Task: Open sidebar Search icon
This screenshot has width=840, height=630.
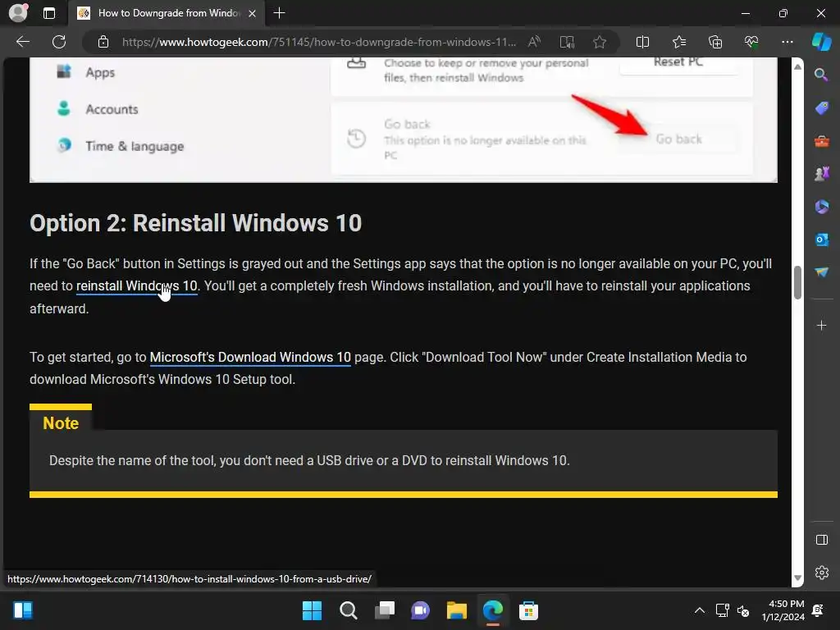Action: tap(821, 75)
